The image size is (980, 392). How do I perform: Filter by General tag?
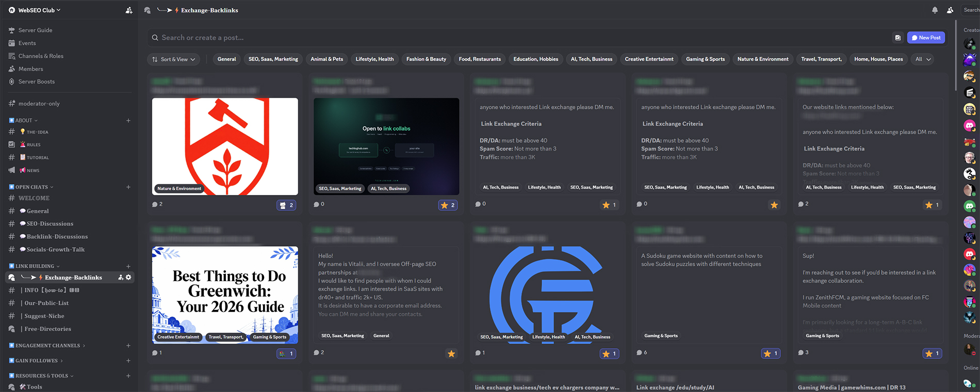point(226,59)
